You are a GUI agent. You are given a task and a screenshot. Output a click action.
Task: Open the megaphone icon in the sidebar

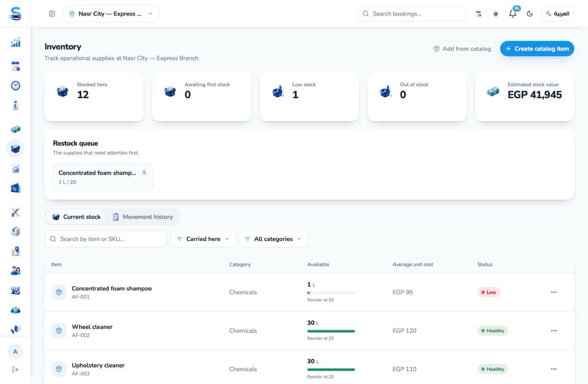tap(16, 329)
